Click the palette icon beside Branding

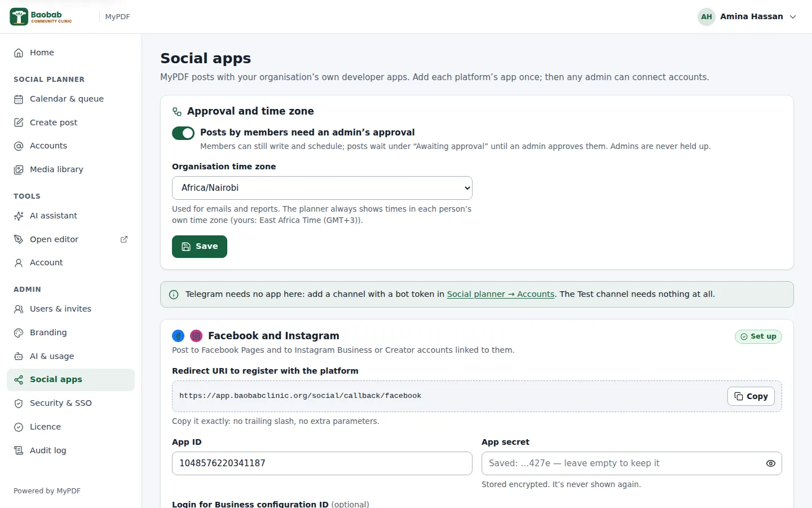pos(19,332)
